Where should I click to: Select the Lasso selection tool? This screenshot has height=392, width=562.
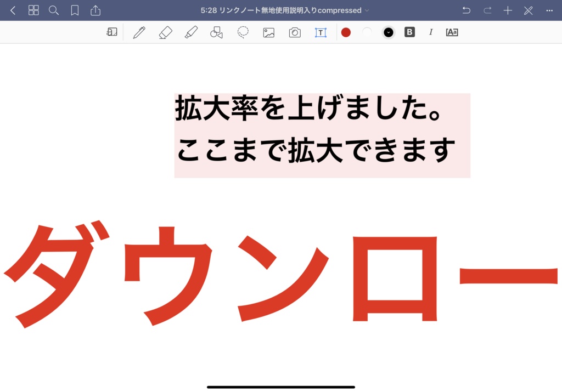243,32
